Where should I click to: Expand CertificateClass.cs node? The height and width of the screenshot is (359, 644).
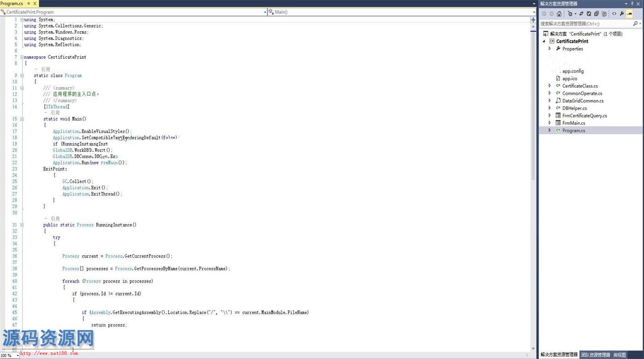(x=549, y=86)
